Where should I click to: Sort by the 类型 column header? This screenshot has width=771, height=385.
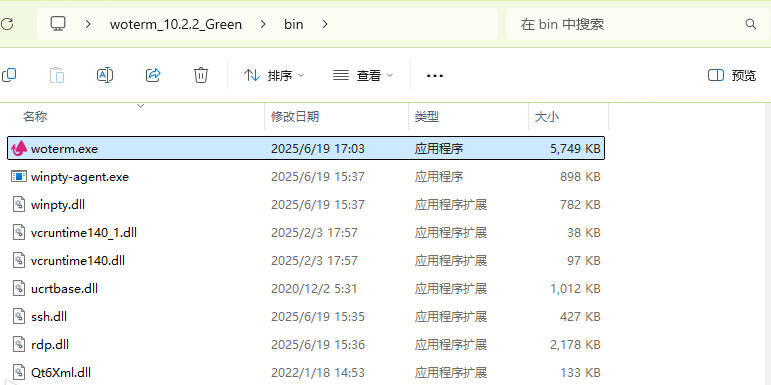pos(427,117)
